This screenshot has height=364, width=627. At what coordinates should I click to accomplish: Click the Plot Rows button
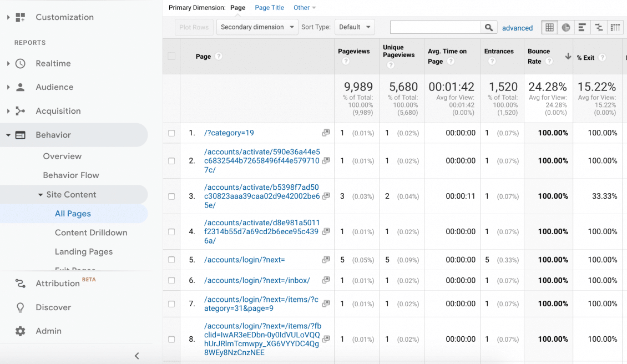194,27
